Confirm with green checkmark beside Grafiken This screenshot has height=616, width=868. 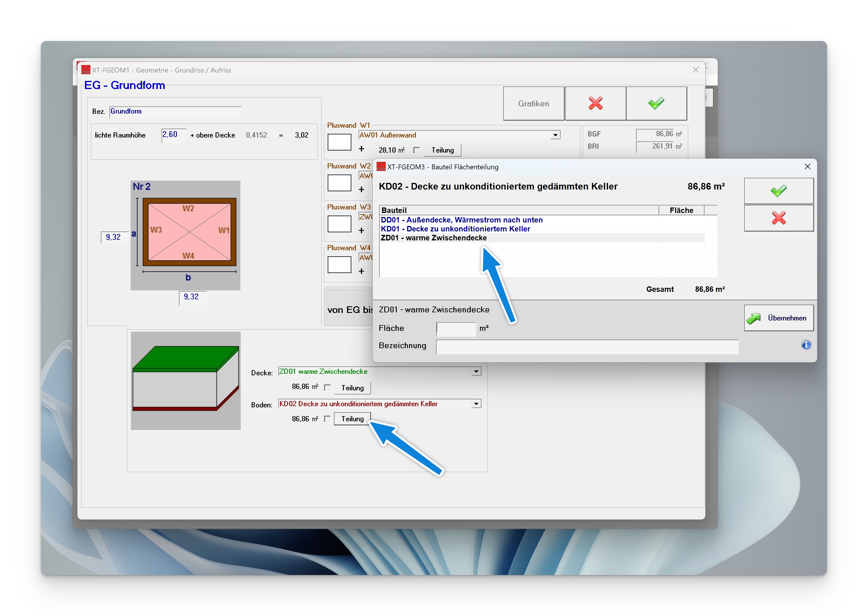pos(656,103)
